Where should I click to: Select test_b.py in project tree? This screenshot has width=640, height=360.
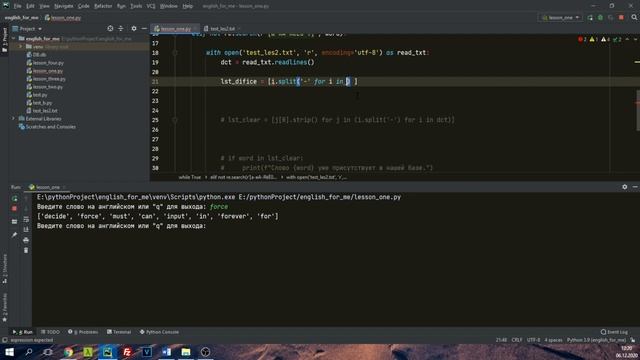coord(42,103)
